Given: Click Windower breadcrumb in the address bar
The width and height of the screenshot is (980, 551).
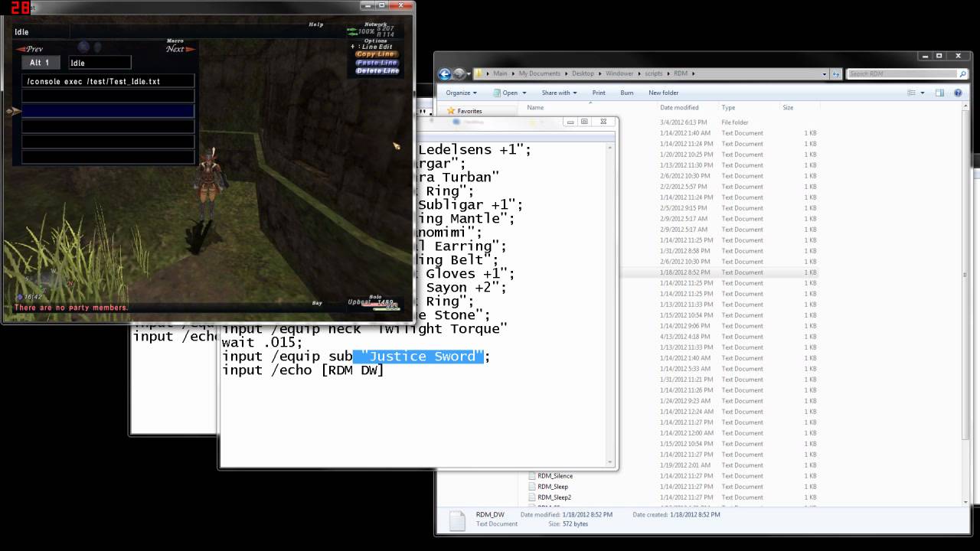Looking at the screenshot, I should [619, 73].
